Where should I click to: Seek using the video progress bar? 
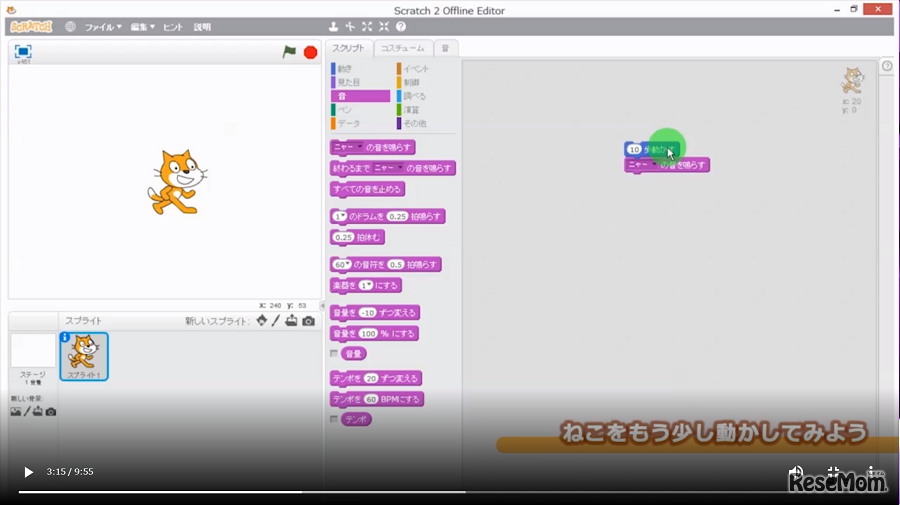tap(450, 492)
